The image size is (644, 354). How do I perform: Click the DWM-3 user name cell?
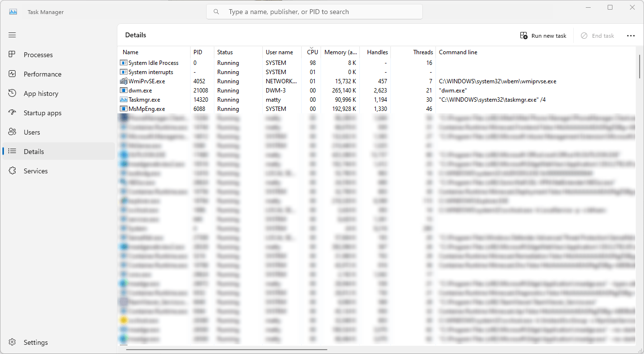pos(276,91)
